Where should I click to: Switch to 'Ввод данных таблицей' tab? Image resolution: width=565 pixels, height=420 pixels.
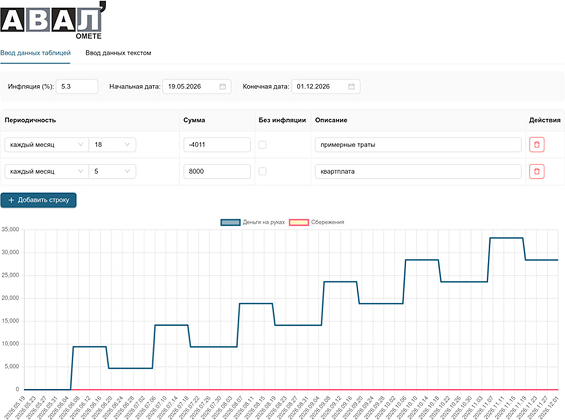35,53
